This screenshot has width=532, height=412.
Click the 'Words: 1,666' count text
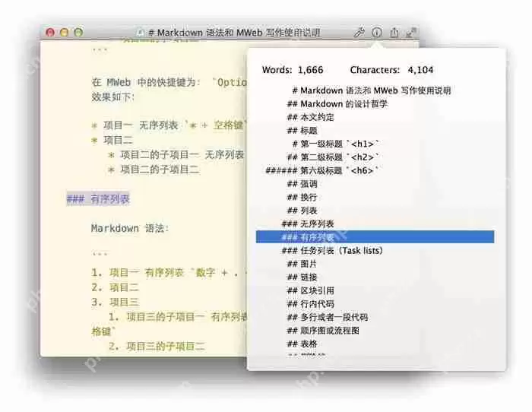[x=293, y=70]
